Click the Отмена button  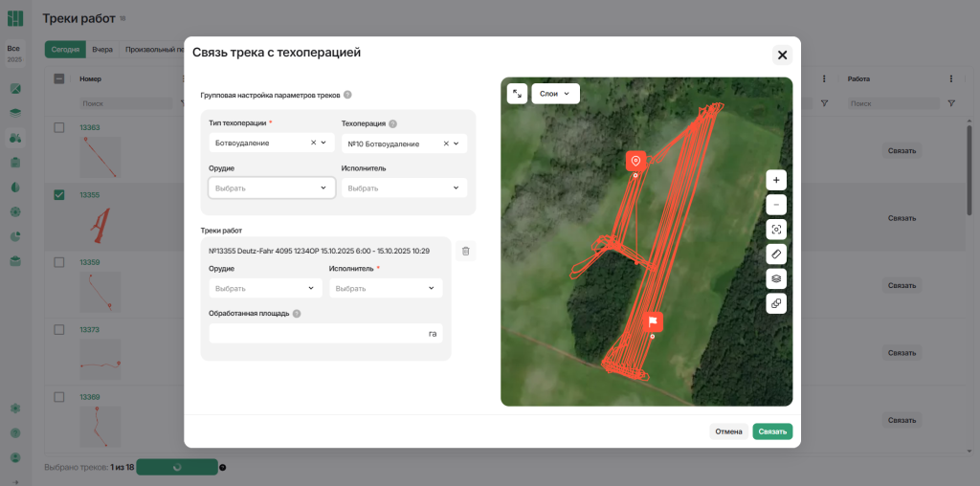(x=728, y=431)
